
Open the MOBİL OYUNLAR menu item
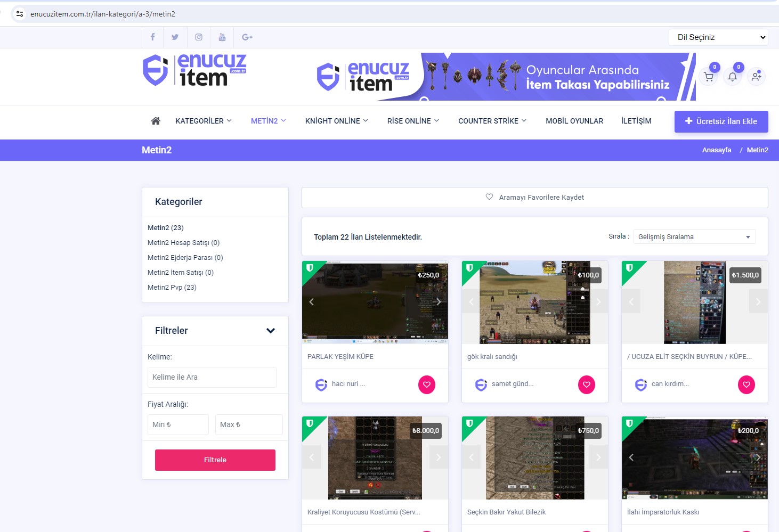pos(574,121)
